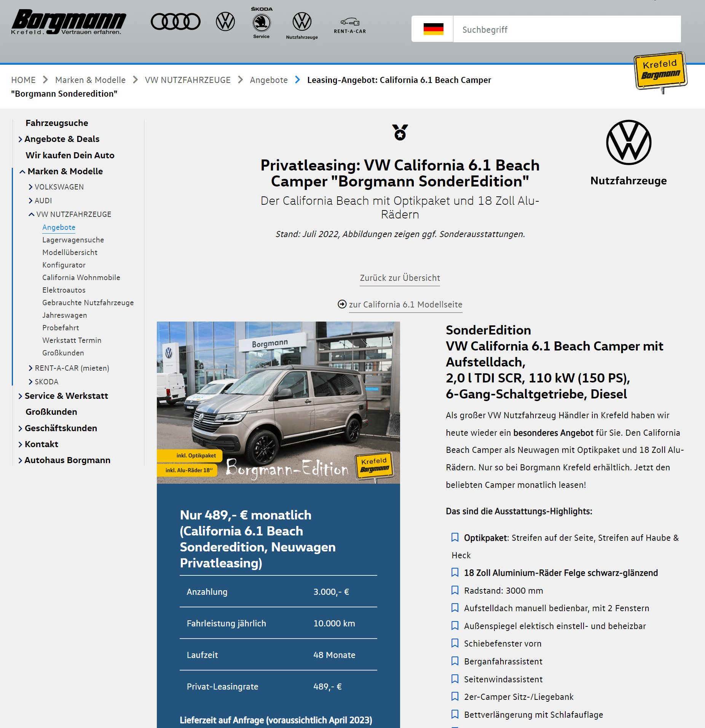Open Großkunden submenu link under VW Nutzfahrzeuge
This screenshot has height=728, width=705.
point(63,353)
